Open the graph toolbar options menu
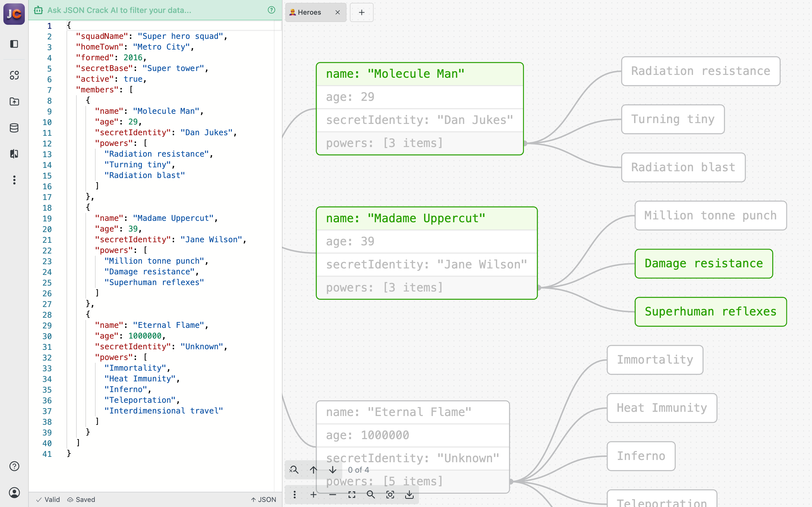 pyautogui.click(x=295, y=494)
